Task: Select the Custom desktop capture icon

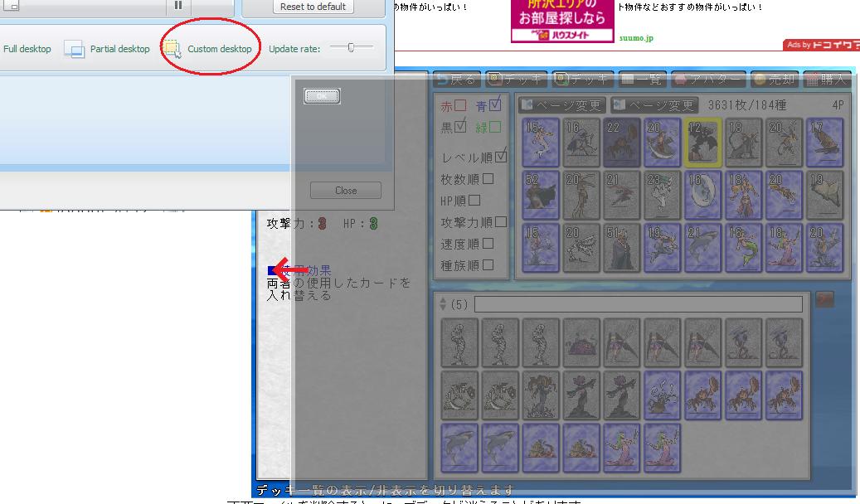Action: [x=172, y=49]
